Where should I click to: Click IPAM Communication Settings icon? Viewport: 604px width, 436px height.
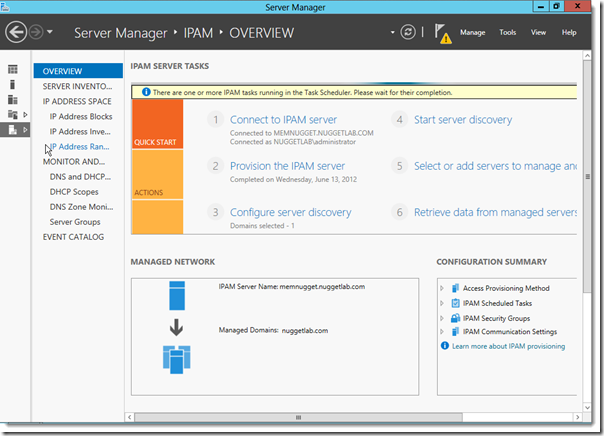[455, 332]
